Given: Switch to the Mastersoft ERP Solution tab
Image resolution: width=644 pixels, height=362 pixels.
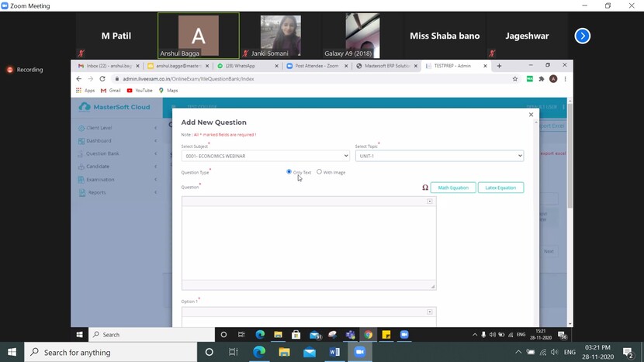Looking at the screenshot, I should click(x=386, y=66).
